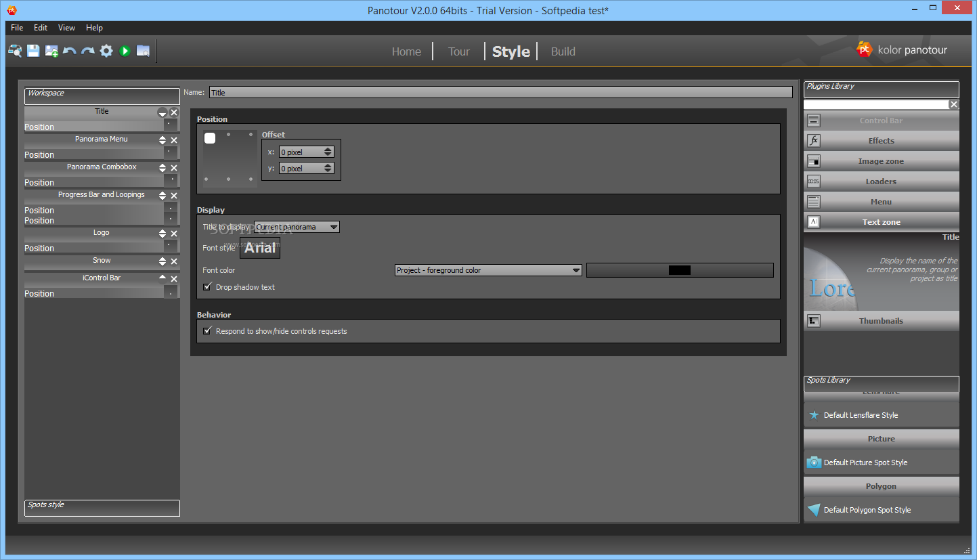This screenshot has width=977, height=560.
Task: Redo the action via the toolbar arrow
Action: 88,51
